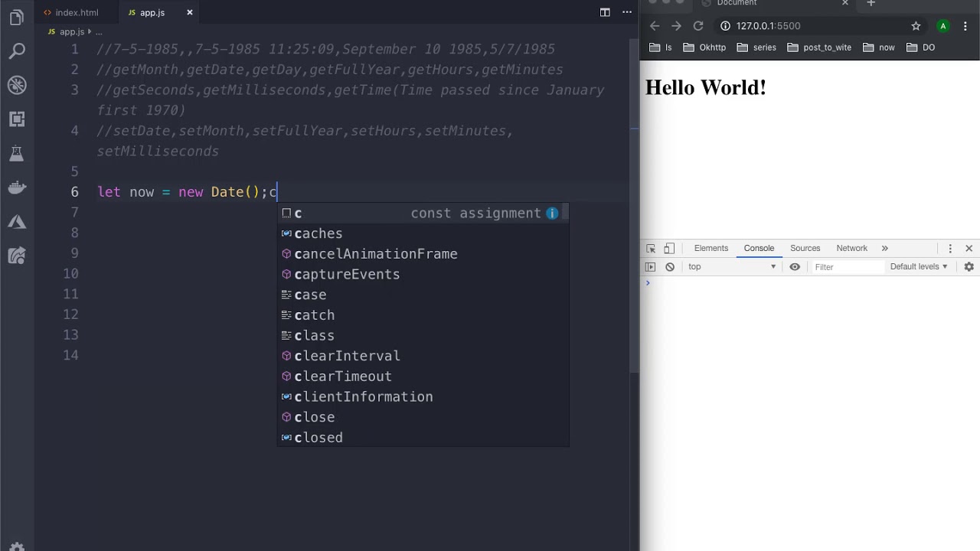This screenshot has width=980, height=551.
Task: Show details for the const assignment suggestion
Action: click(x=552, y=213)
